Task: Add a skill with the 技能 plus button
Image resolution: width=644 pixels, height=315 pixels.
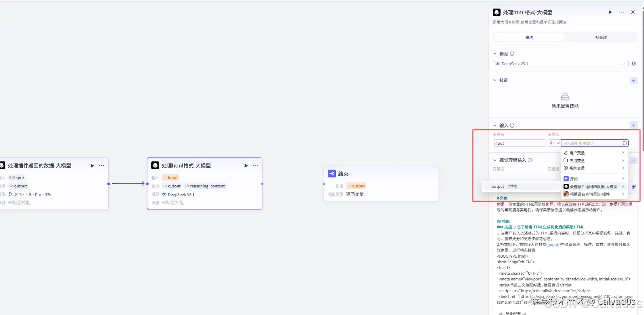Action: tap(634, 81)
